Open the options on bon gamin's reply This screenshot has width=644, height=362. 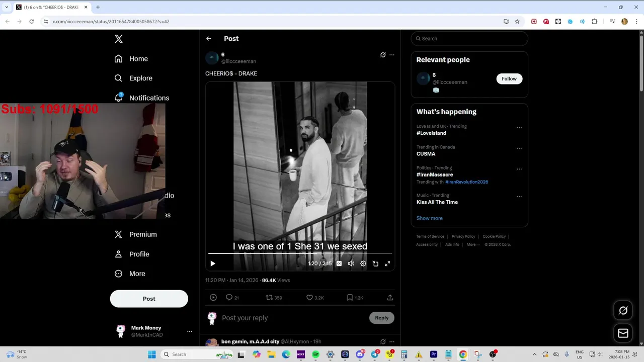tap(392, 341)
